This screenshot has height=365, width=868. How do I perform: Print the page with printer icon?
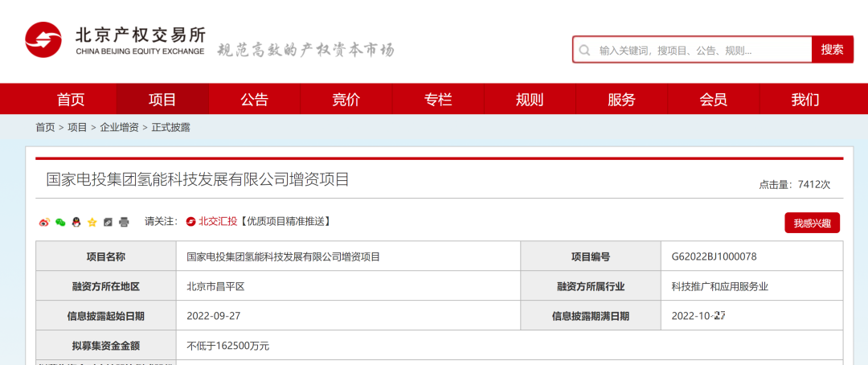click(x=124, y=222)
